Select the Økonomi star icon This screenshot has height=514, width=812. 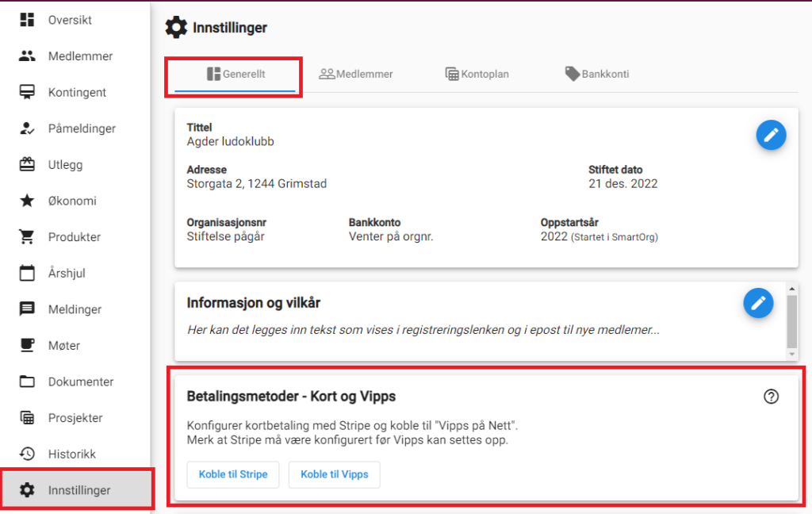[27, 201]
